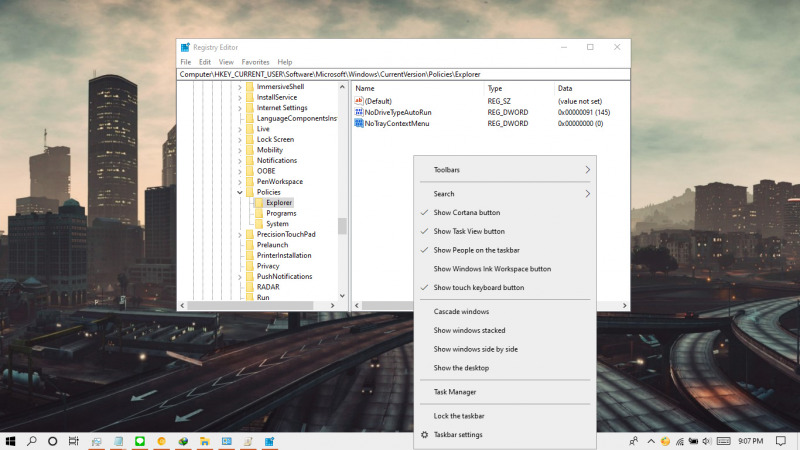
Task: Show hidden tray icons chevron
Action: (x=651, y=441)
